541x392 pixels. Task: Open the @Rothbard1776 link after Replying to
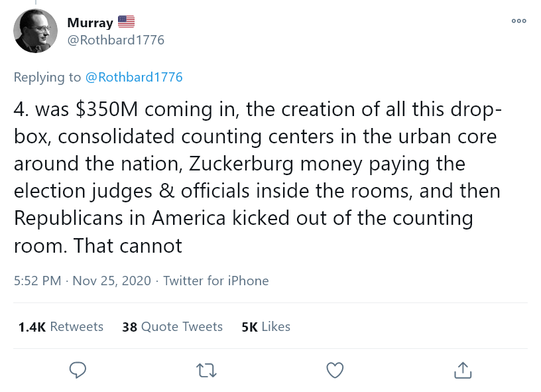click(134, 77)
